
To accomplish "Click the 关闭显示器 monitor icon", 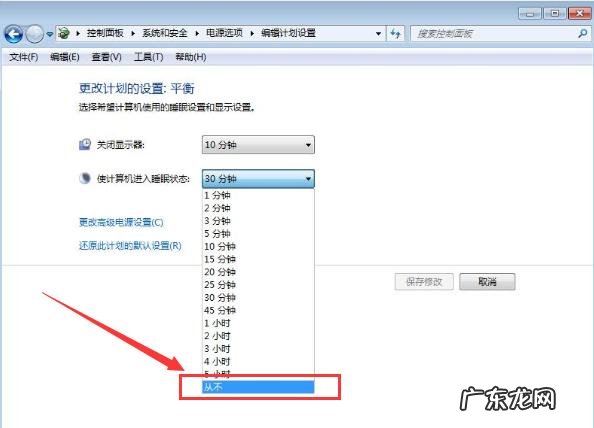I will point(85,144).
